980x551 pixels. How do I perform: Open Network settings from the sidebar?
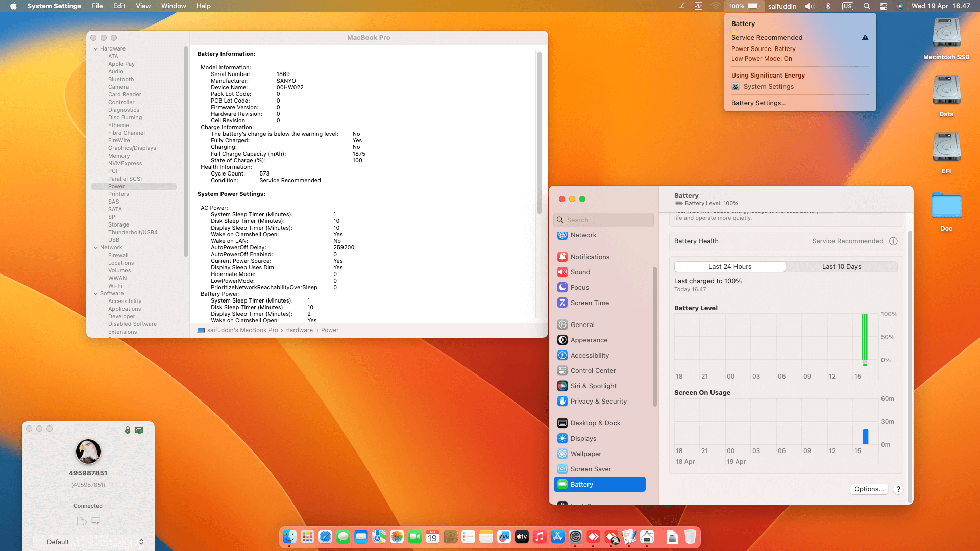tap(583, 235)
